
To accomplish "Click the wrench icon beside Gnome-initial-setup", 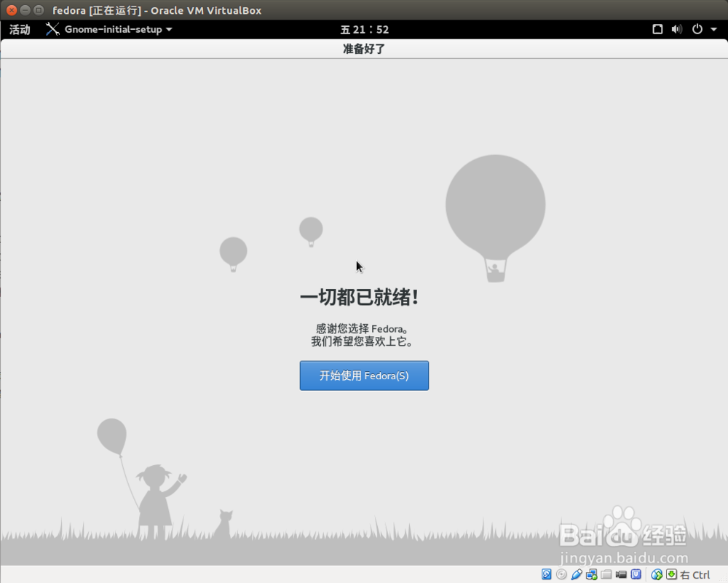I will tap(52, 29).
